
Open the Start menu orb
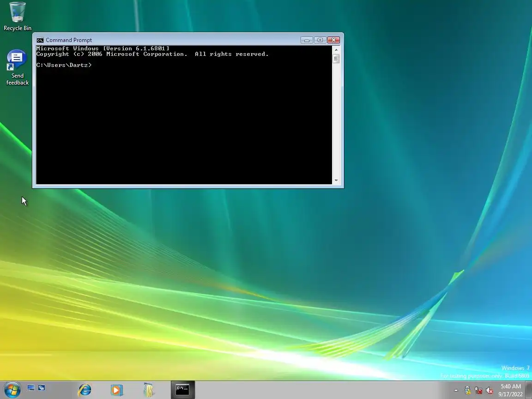(12, 389)
